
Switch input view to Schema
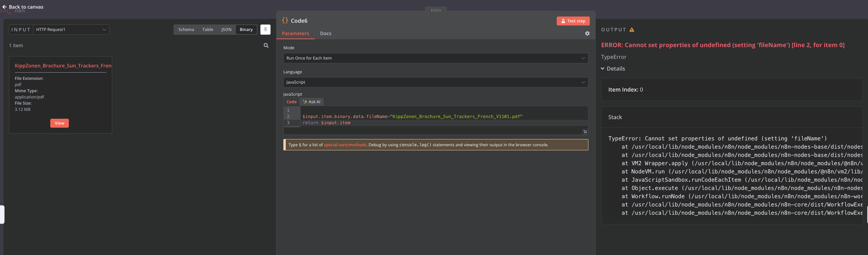(x=186, y=30)
